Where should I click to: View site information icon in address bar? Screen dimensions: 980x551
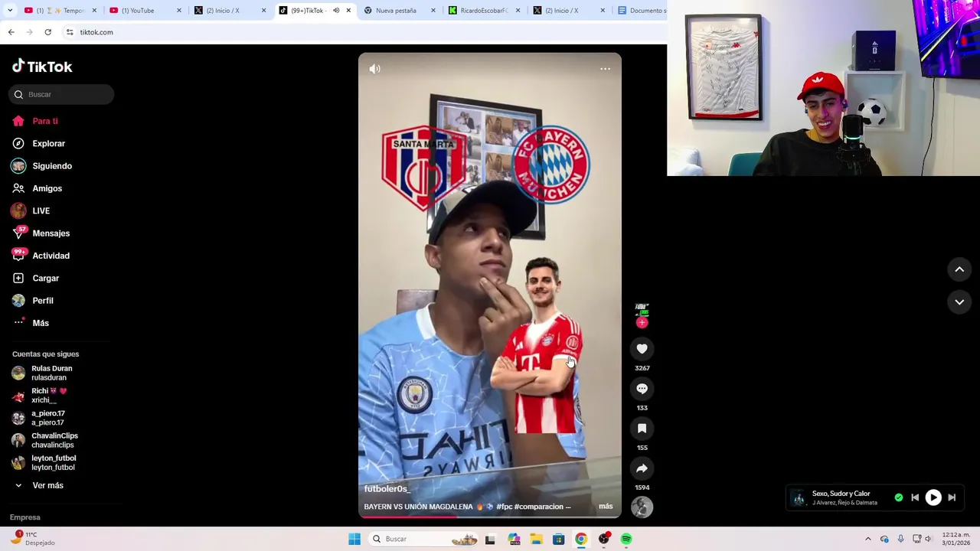click(70, 32)
